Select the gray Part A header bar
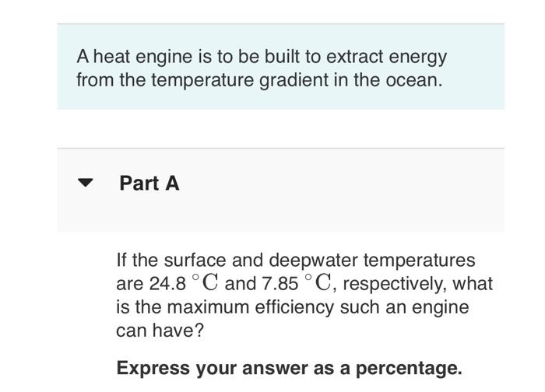The height and width of the screenshot is (392, 545). pos(281,191)
